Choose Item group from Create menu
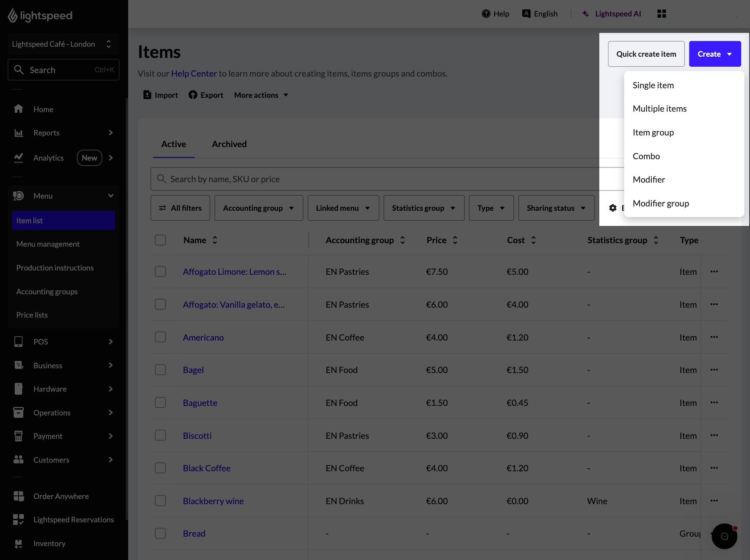The image size is (750, 560). tap(684, 132)
